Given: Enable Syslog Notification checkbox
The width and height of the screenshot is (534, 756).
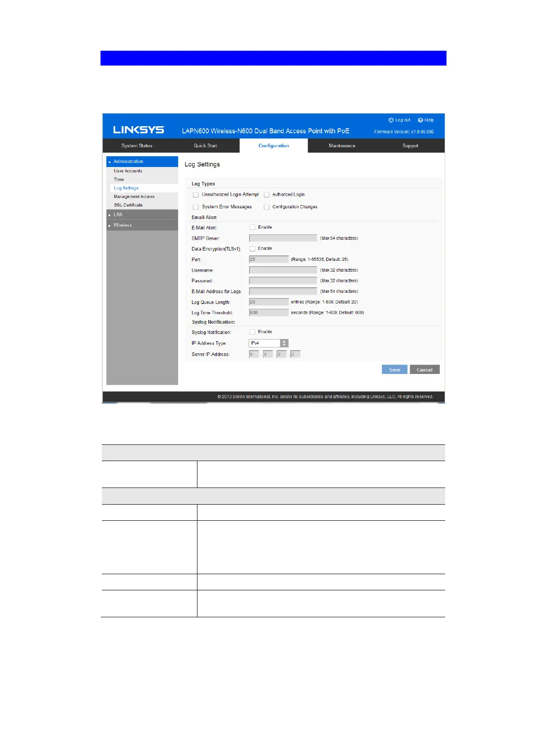Looking at the screenshot, I should tap(253, 332).
